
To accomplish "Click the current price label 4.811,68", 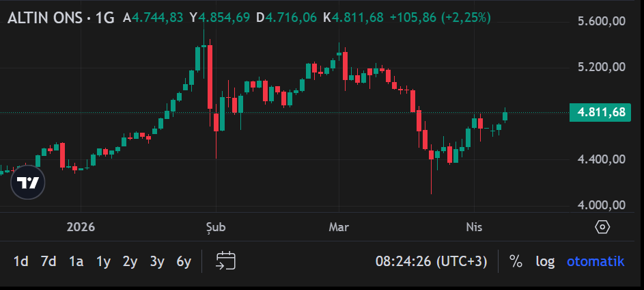I will 601,112.
